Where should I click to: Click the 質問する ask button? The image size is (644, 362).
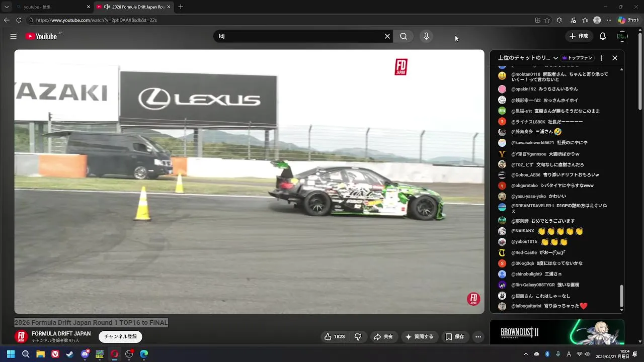click(419, 337)
